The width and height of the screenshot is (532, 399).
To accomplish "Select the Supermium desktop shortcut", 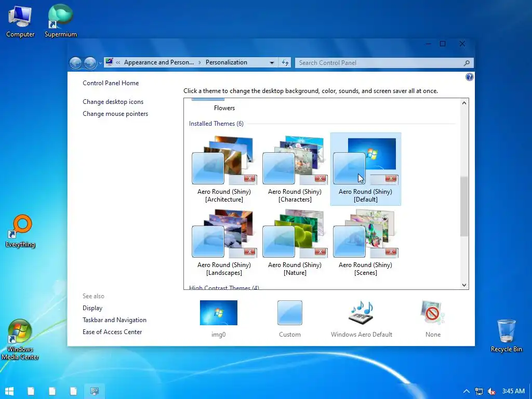I will [x=60, y=21].
